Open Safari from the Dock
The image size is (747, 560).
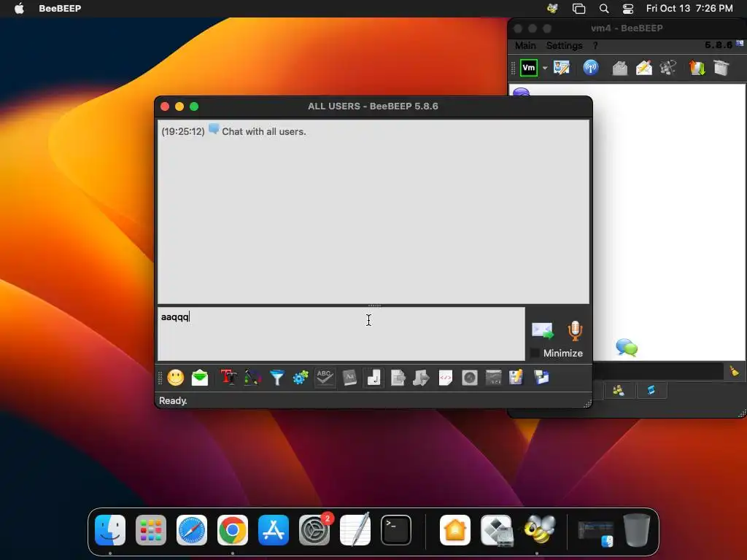(x=192, y=530)
